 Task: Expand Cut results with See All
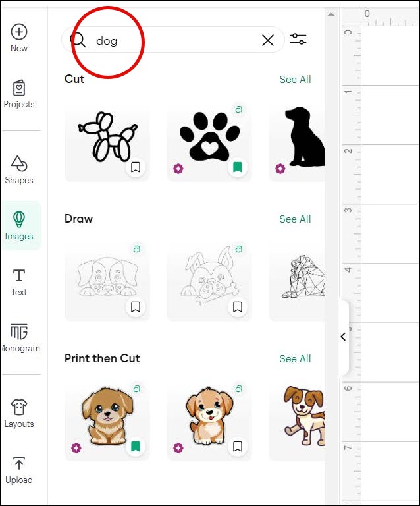coord(295,79)
